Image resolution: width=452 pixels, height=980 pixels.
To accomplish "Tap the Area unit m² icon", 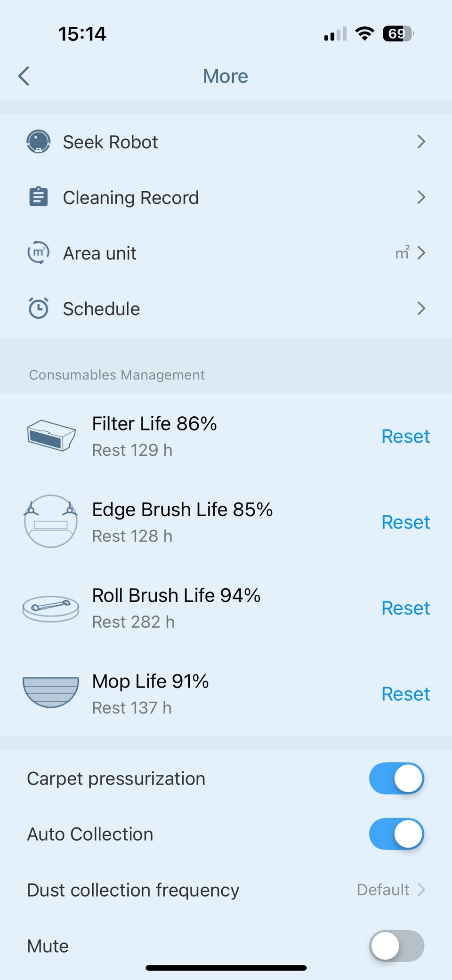I will coord(38,253).
